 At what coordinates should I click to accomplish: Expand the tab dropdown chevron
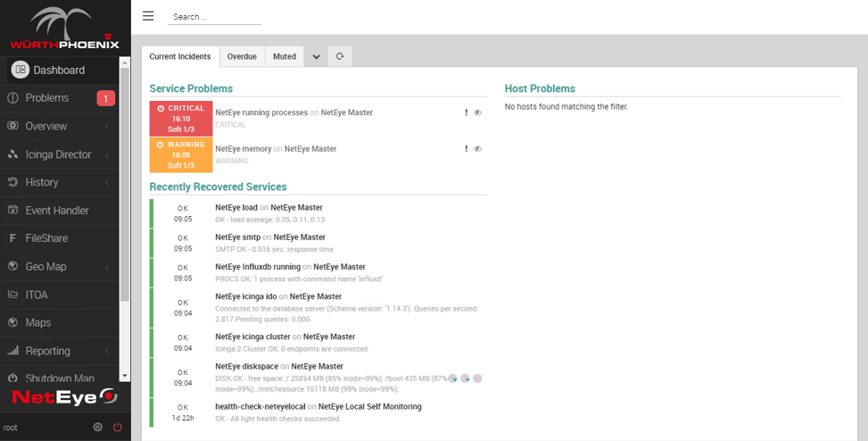[316, 56]
